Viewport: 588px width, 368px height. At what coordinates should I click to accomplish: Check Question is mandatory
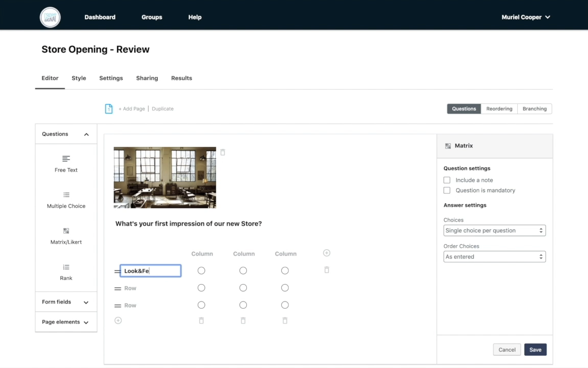click(x=447, y=190)
